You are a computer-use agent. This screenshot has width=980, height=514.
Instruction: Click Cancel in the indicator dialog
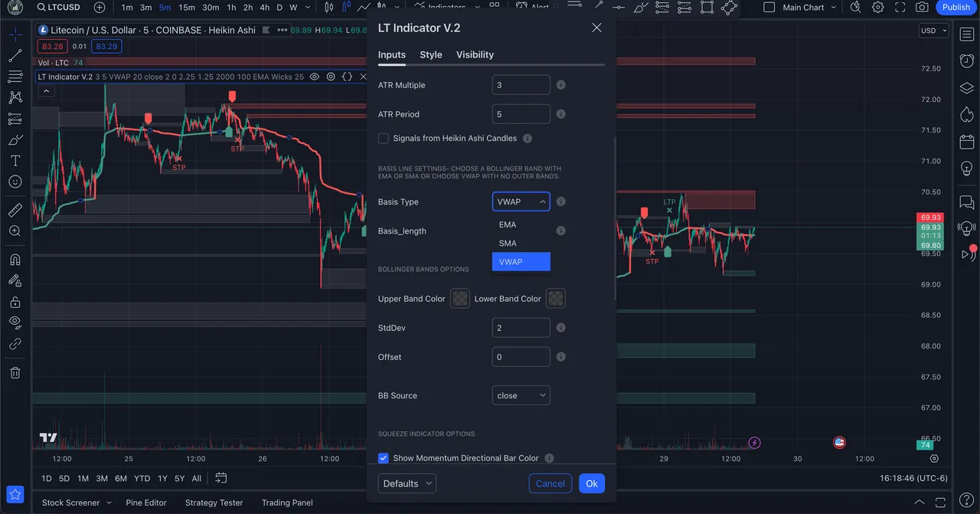(550, 483)
